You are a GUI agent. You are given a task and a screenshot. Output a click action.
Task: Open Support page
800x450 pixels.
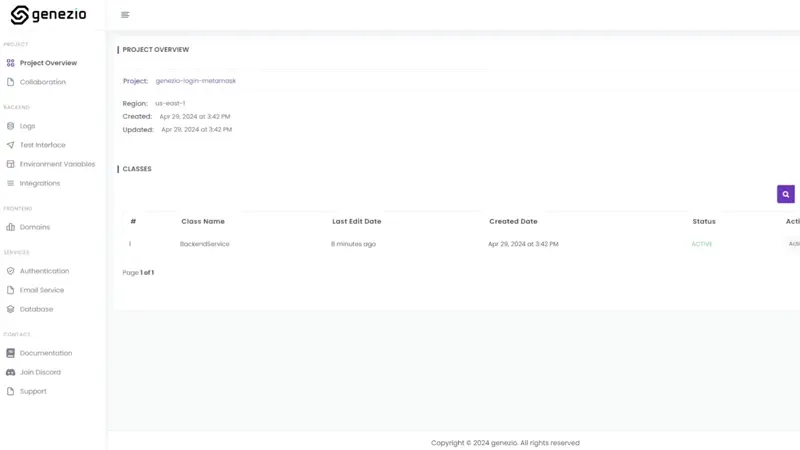(x=33, y=391)
